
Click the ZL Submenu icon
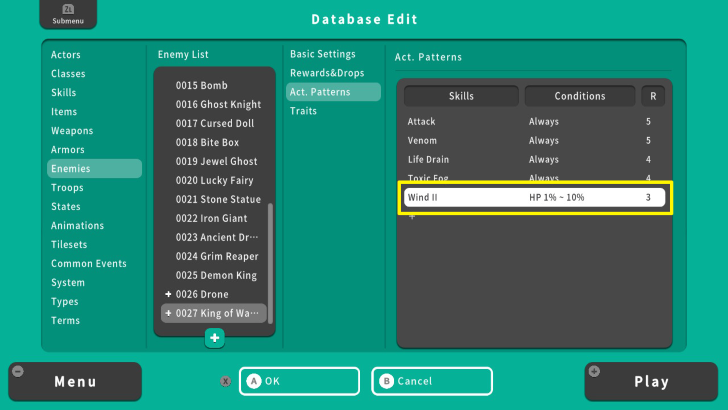61,15
